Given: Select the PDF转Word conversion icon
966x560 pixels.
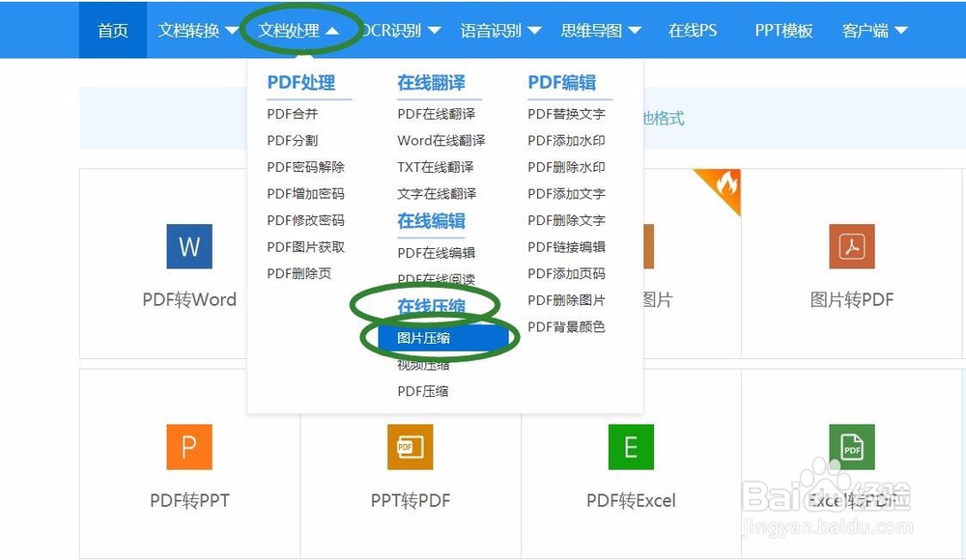Looking at the screenshot, I should tap(188, 247).
